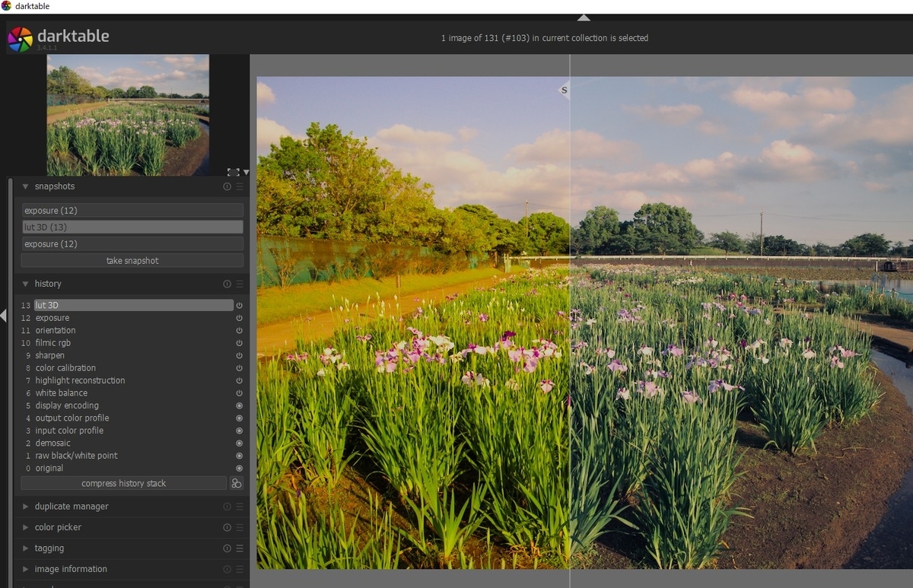
Task: Collapse left sidebar using edge arrow
Action: coord(3,315)
